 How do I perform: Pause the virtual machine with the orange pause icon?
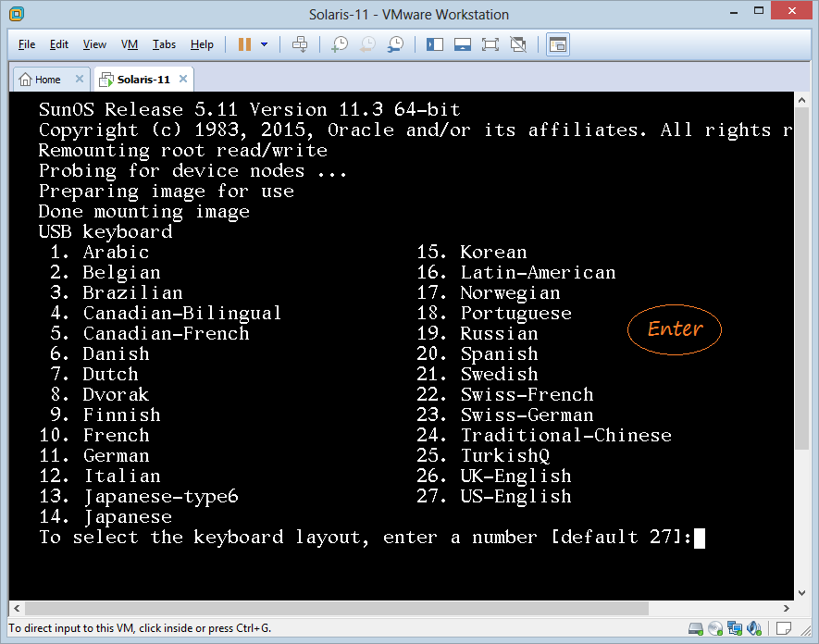[244, 44]
